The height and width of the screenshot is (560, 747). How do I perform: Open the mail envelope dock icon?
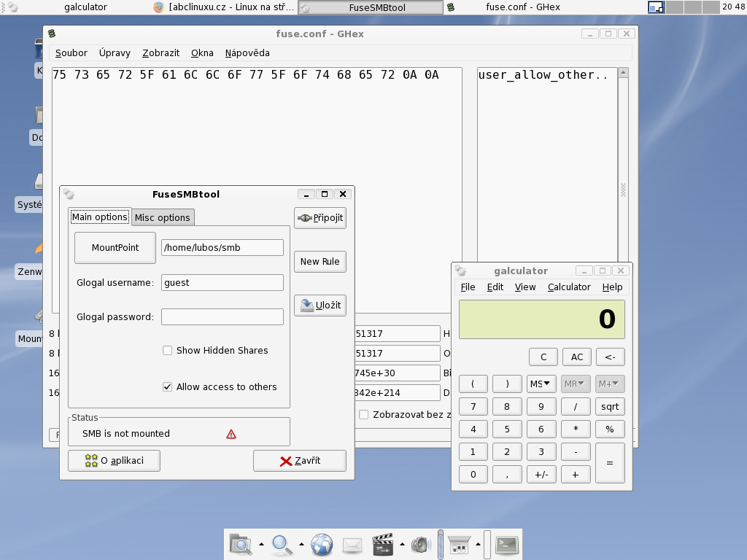pos(352,545)
